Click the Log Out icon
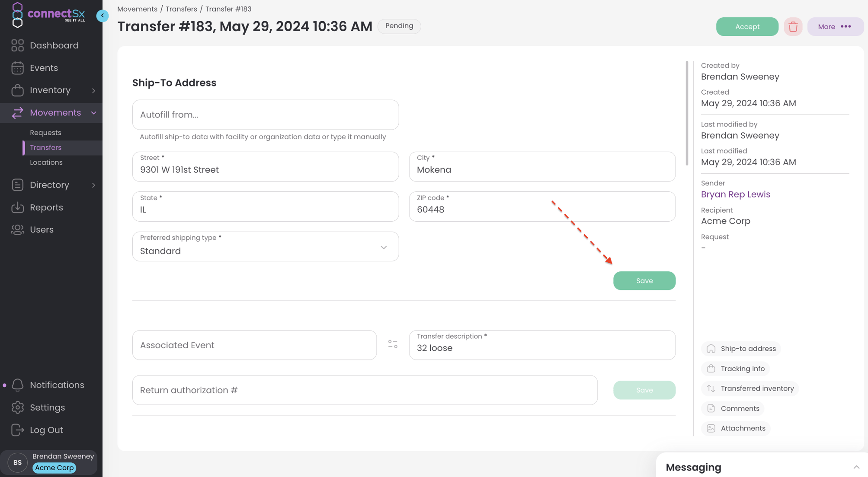Image resolution: width=868 pixels, height=477 pixels. pyautogui.click(x=17, y=430)
